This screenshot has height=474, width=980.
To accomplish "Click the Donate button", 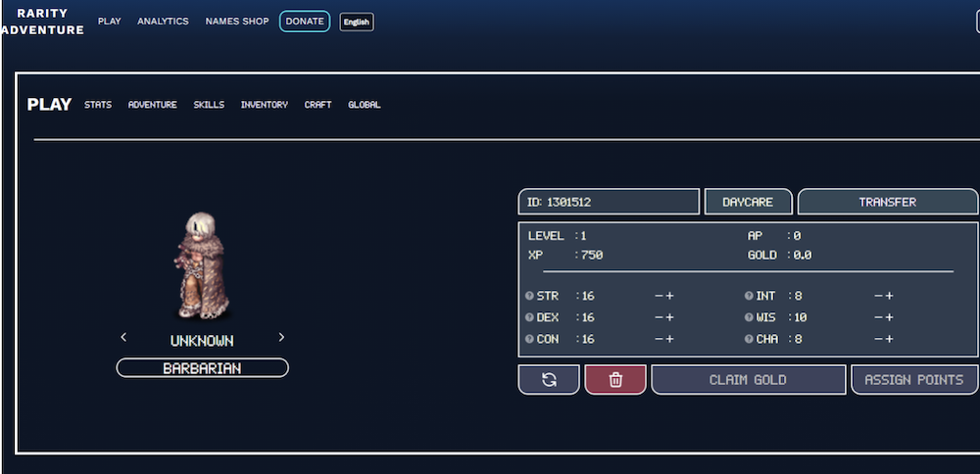I will click(305, 22).
